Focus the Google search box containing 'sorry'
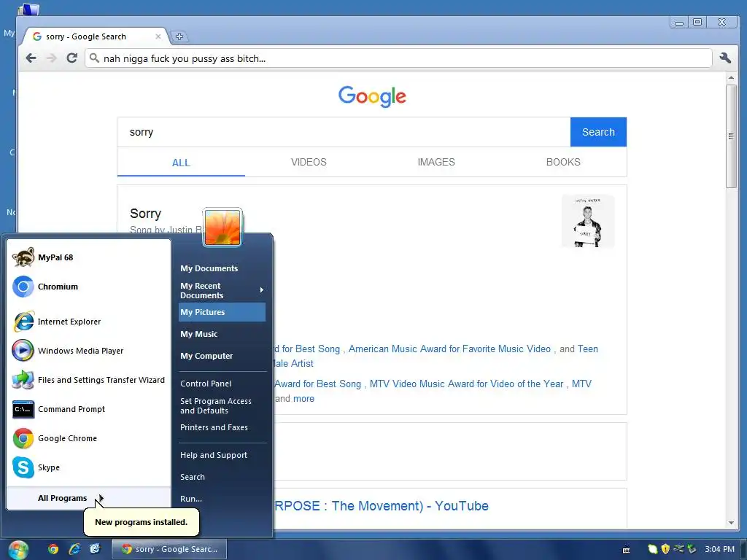Viewport: 747px width, 560px height. point(344,132)
